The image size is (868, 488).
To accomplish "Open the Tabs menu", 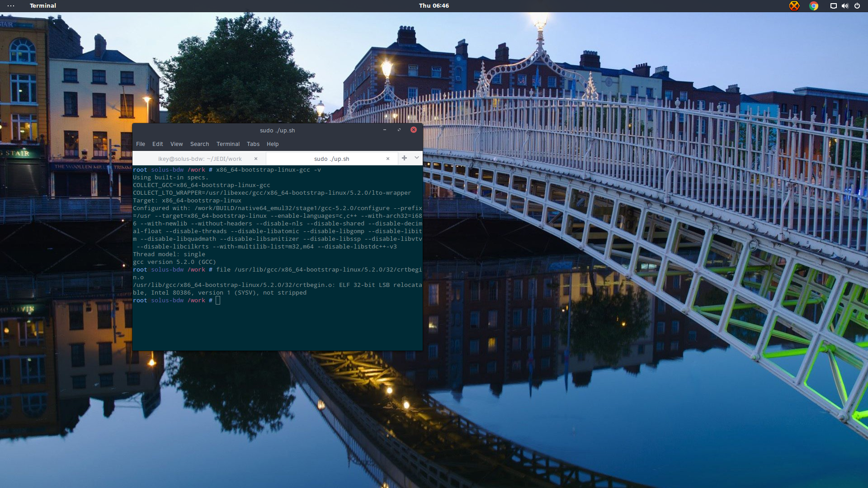I will (x=253, y=144).
